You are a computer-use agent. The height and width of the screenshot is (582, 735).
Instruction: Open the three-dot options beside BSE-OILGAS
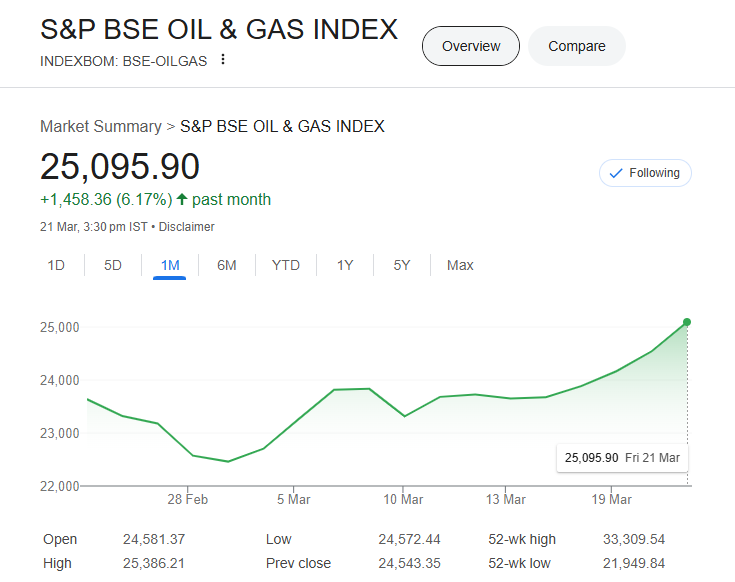(222, 60)
